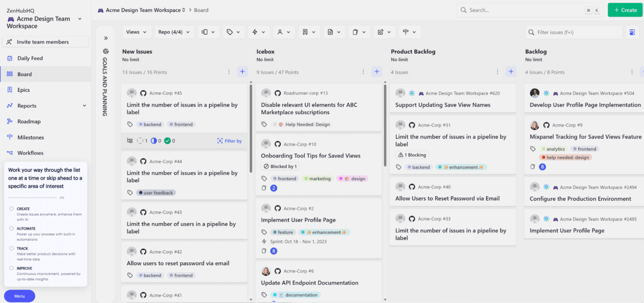Screen dimensions: 644x303
Task: Open the Repo (4/4) filter dropdown
Action: click(x=174, y=32)
